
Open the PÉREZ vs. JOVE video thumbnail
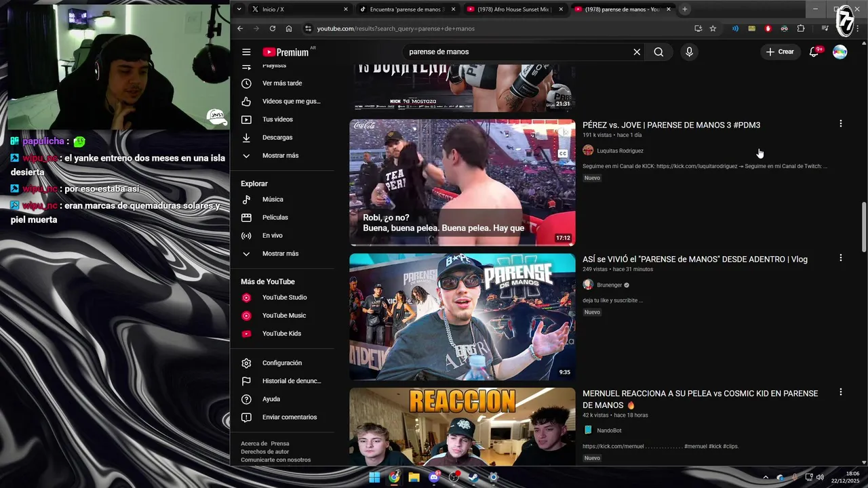point(462,182)
